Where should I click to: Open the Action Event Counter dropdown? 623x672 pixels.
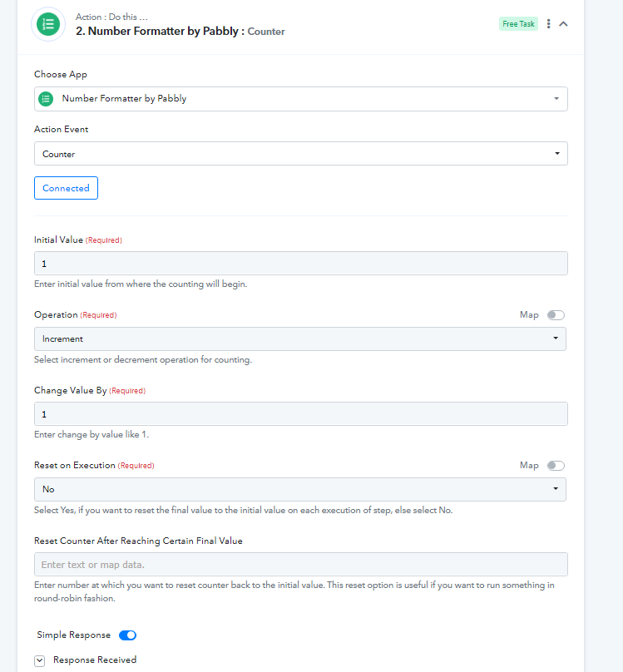tap(301, 154)
